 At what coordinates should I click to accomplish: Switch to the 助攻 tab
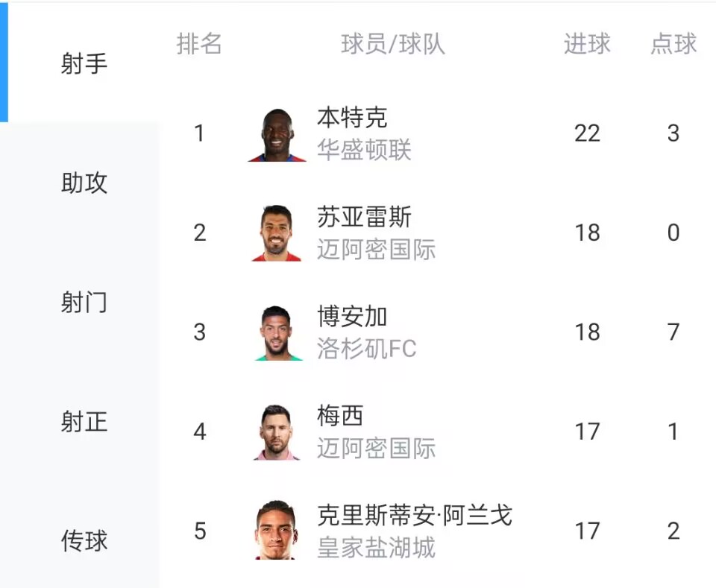(84, 183)
